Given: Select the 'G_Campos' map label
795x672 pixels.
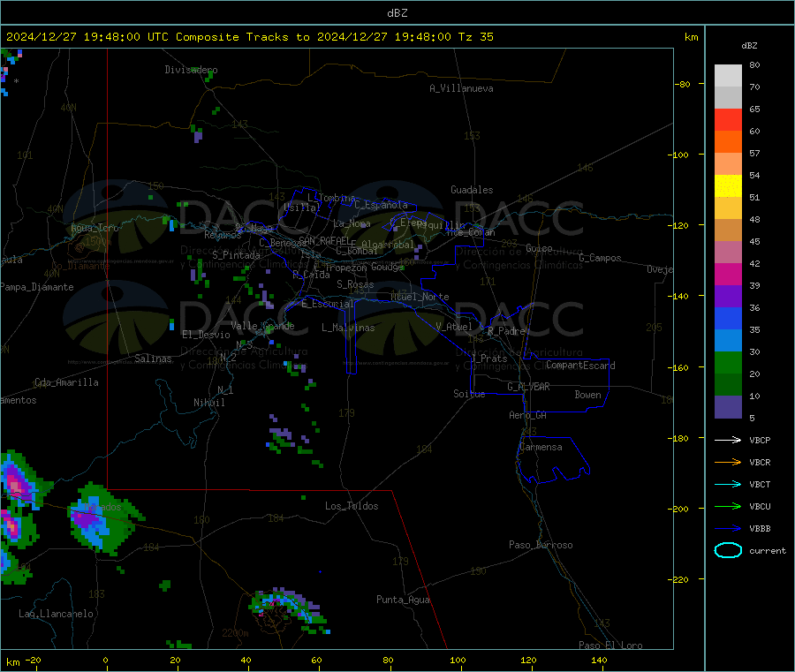Looking at the screenshot, I should point(601,258).
